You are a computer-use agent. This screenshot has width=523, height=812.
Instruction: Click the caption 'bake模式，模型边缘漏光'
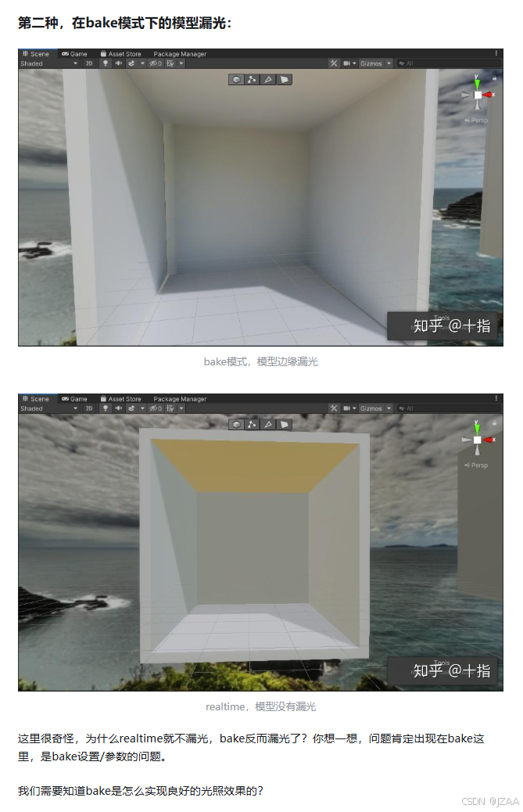261,361
